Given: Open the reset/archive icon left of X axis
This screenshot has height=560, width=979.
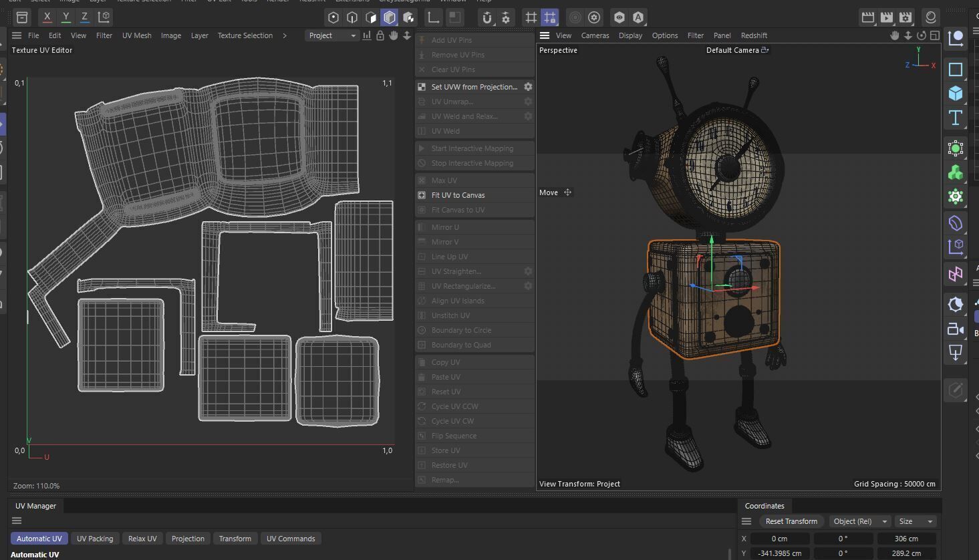Looking at the screenshot, I should (x=22, y=17).
